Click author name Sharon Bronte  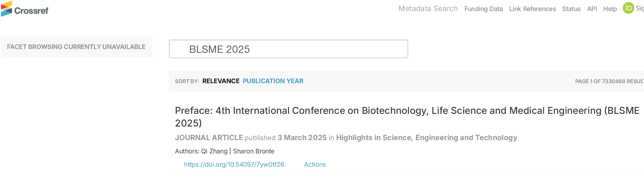(253, 151)
